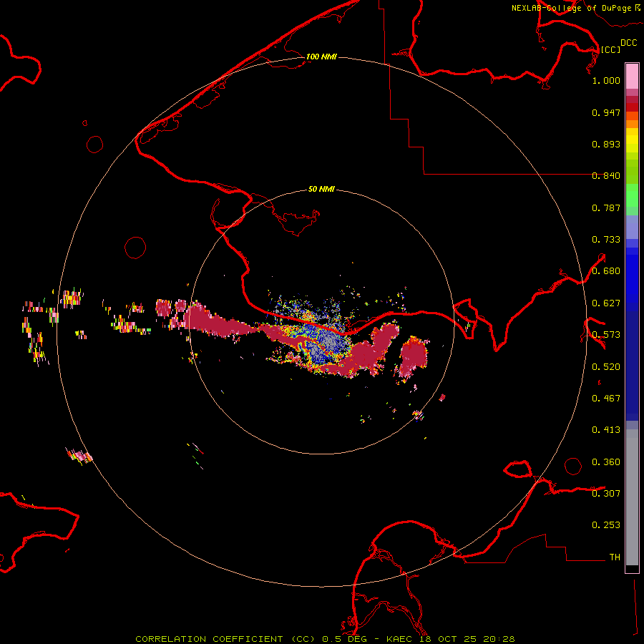This screenshot has height=644, width=644.
Task: Click the 0.840 scale value
Action: 606,176
